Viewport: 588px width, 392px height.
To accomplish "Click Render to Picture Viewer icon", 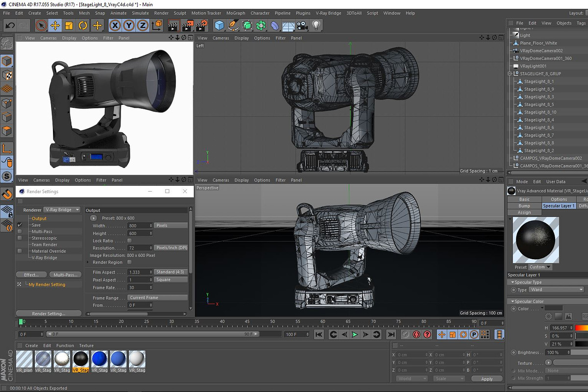I will [x=188, y=25].
